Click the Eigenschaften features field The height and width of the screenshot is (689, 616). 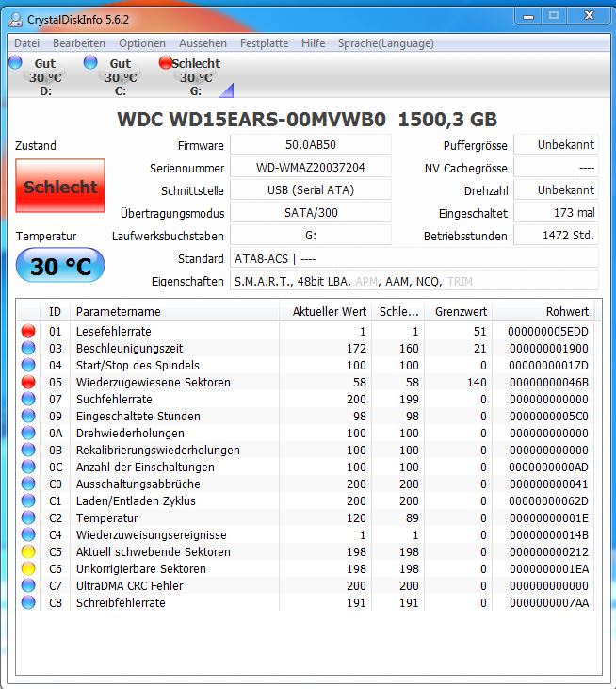(x=414, y=281)
